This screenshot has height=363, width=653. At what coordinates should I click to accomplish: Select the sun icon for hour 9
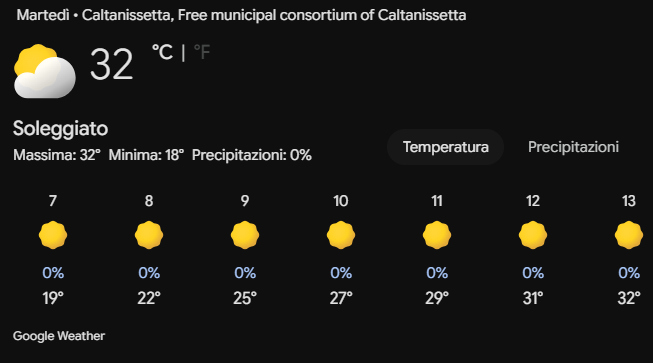(245, 235)
